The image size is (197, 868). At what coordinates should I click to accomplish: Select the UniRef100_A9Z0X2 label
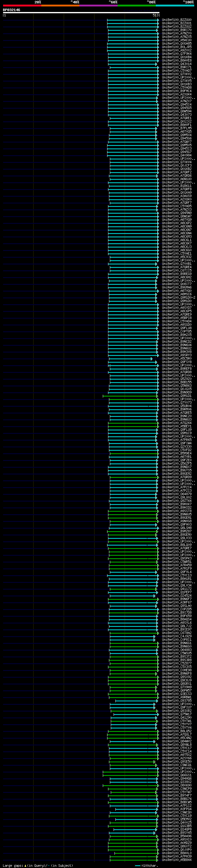pyautogui.click(x=177, y=50)
